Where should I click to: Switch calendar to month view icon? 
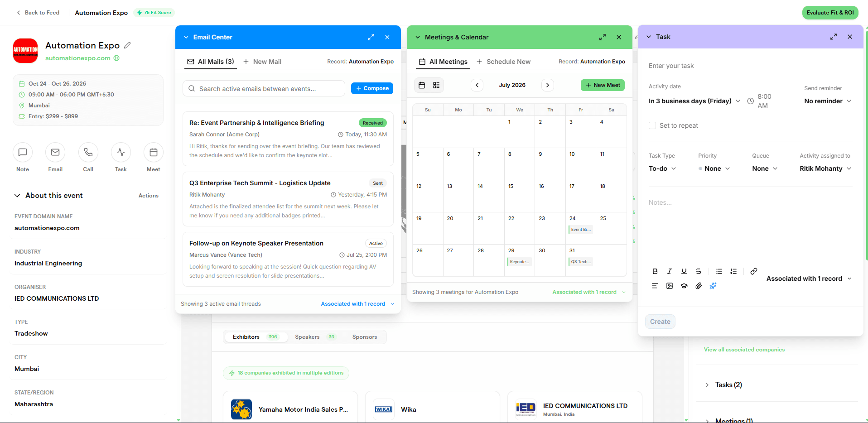click(422, 85)
